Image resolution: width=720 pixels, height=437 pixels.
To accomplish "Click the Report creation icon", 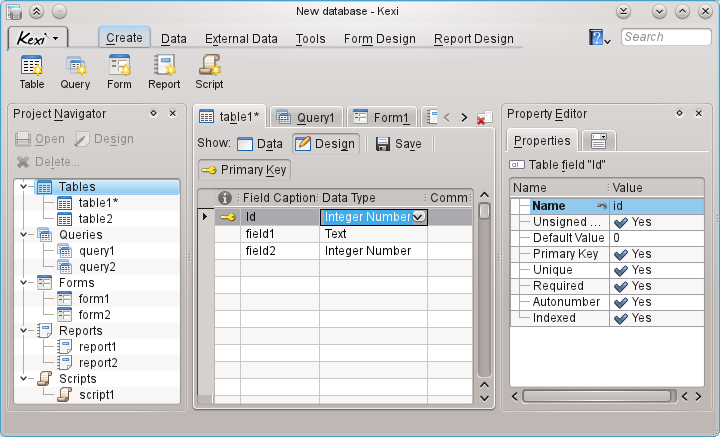I will [164, 71].
